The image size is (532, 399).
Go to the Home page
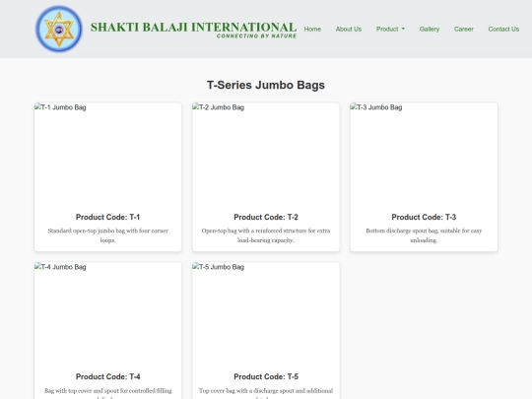pyautogui.click(x=312, y=30)
